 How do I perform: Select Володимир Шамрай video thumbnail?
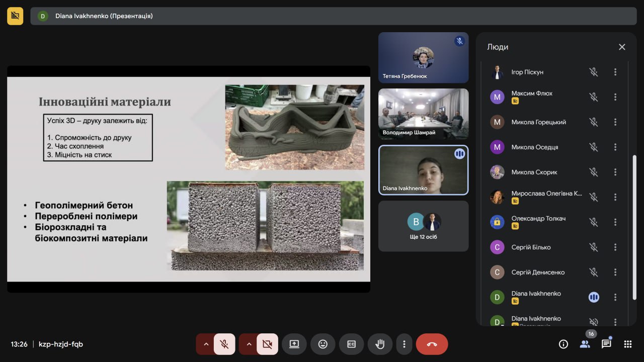point(423,114)
